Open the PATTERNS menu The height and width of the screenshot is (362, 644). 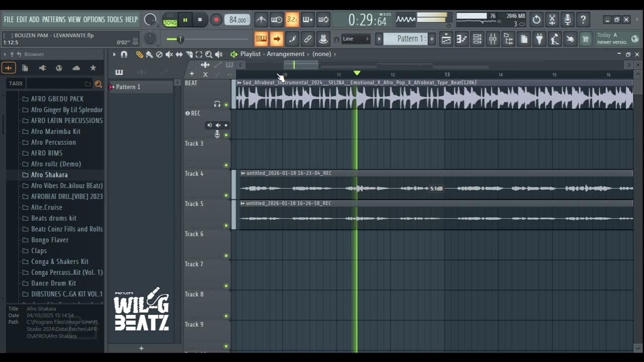click(x=54, y=20)
